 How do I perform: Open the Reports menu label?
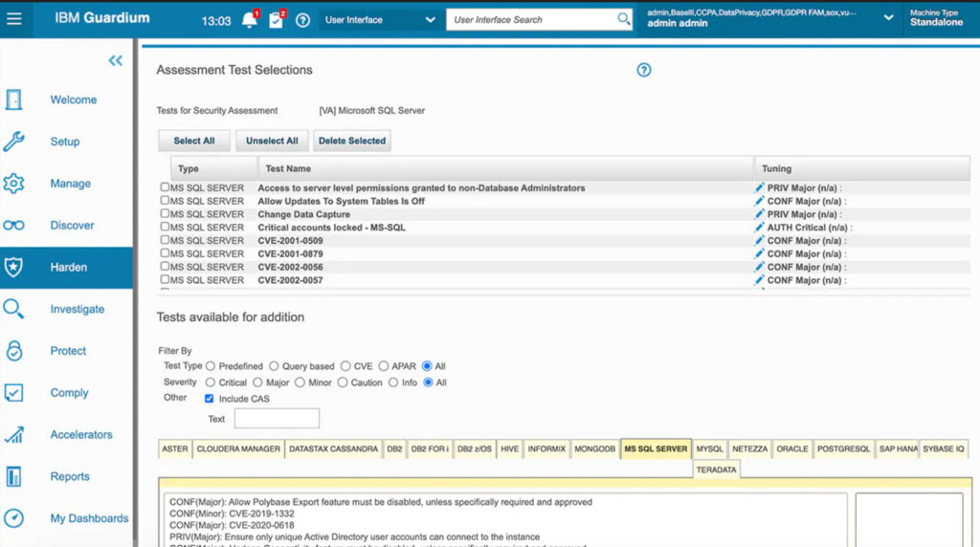click(70, 476)
